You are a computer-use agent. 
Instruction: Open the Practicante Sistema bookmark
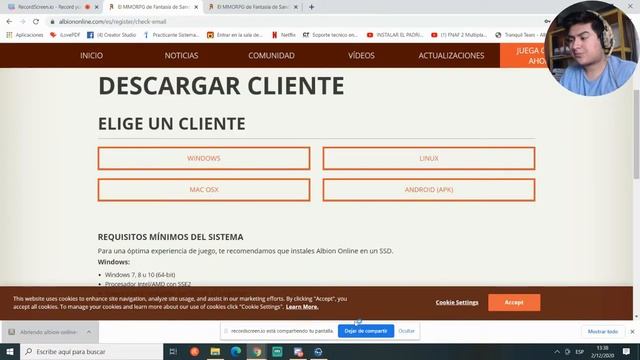point(171,35)
